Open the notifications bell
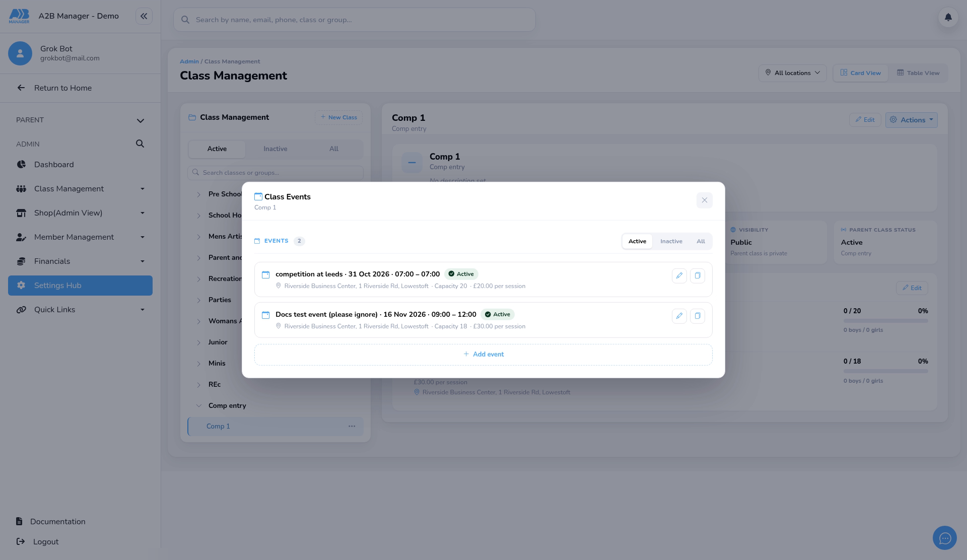This screenshot has width=967, height=560. click(x=948, y=17)
